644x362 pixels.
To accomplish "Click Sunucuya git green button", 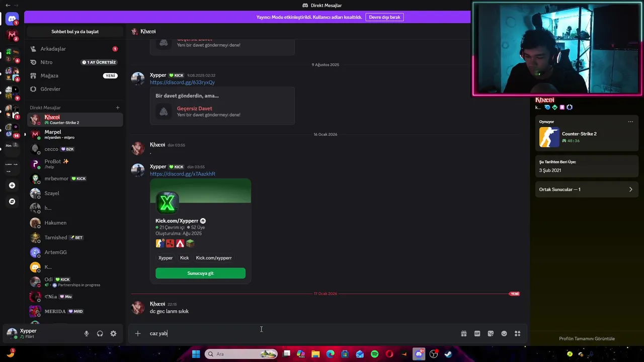I will click(x=200, y=273).
